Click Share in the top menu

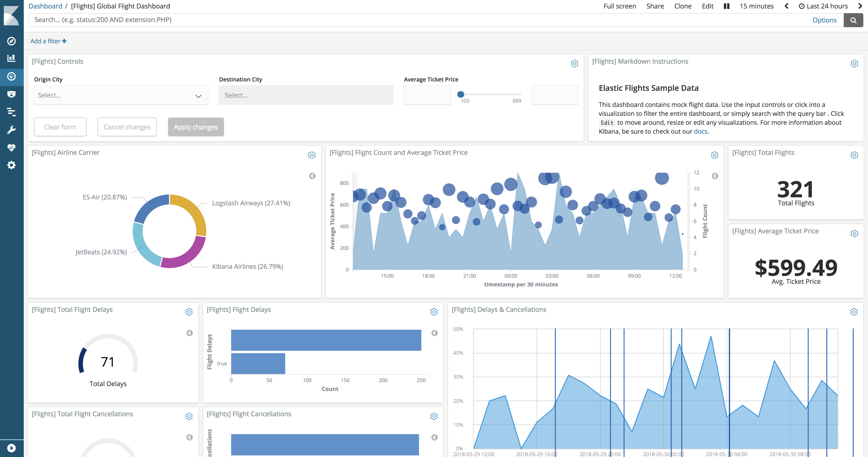(x=655, y=6)
